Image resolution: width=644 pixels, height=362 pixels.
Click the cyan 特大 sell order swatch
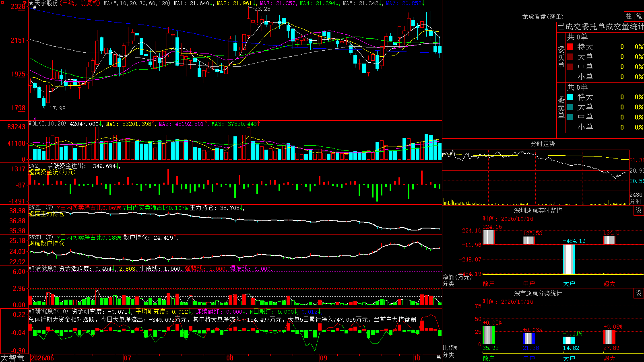click(570, 97)
